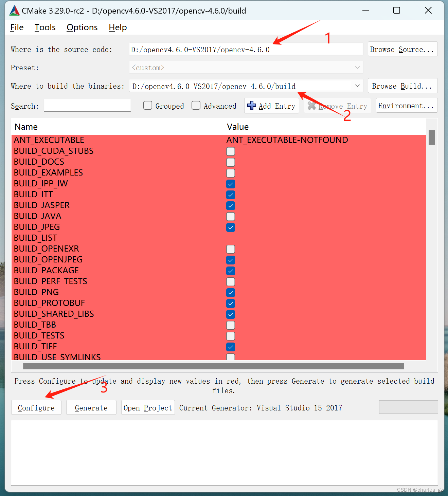
Task: Click ANT_EXECUTABLE-NOTFOUND value cell
Action: 287,140
